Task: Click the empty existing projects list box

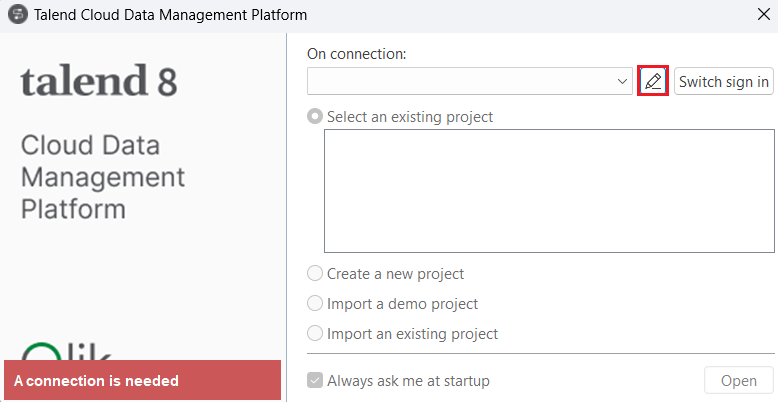Action: click(x=549, y=191)
